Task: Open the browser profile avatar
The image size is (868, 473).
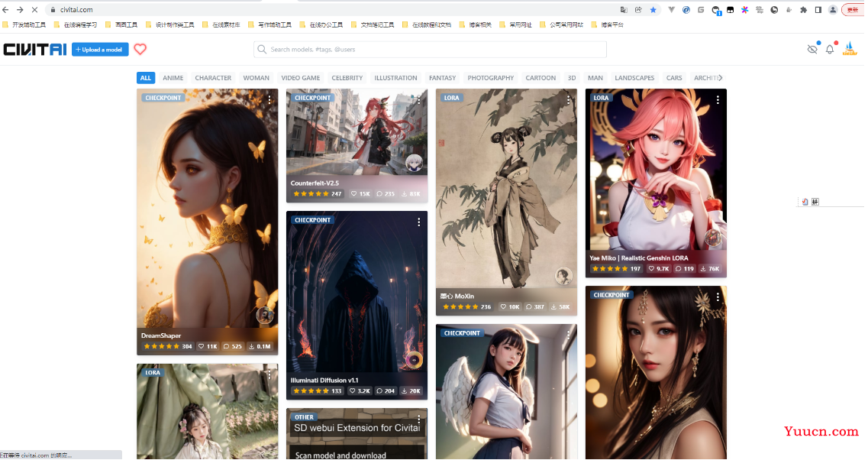Action: pos(833,9)
